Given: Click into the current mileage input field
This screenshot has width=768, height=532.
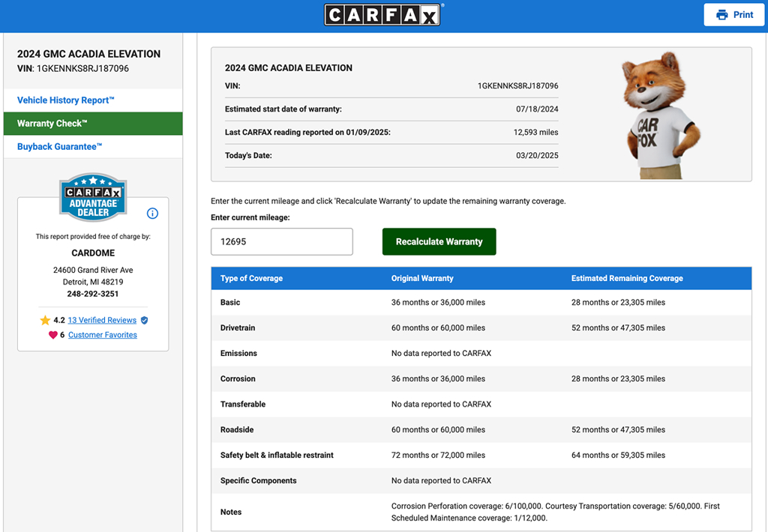Looking at the screenshot, I should click(x=282, y=242).
